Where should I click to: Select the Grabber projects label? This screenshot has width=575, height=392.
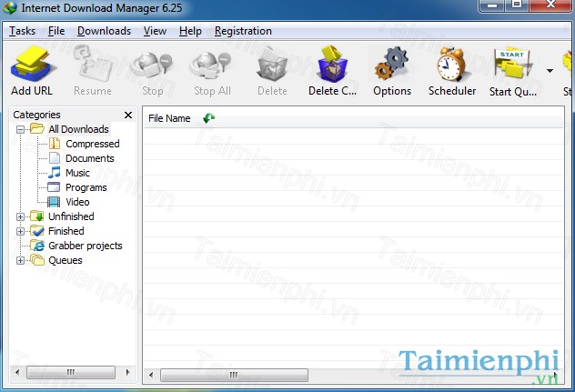(86, 246)
